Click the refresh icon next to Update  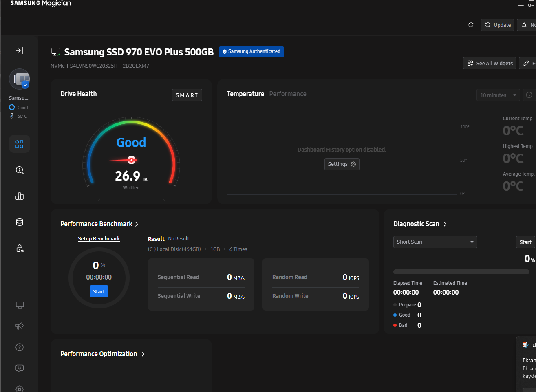[x=471, y=25]
